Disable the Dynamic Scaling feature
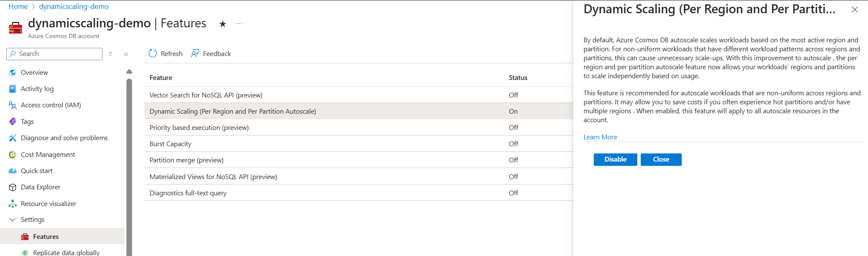The image size is (868, 256). 615,159
